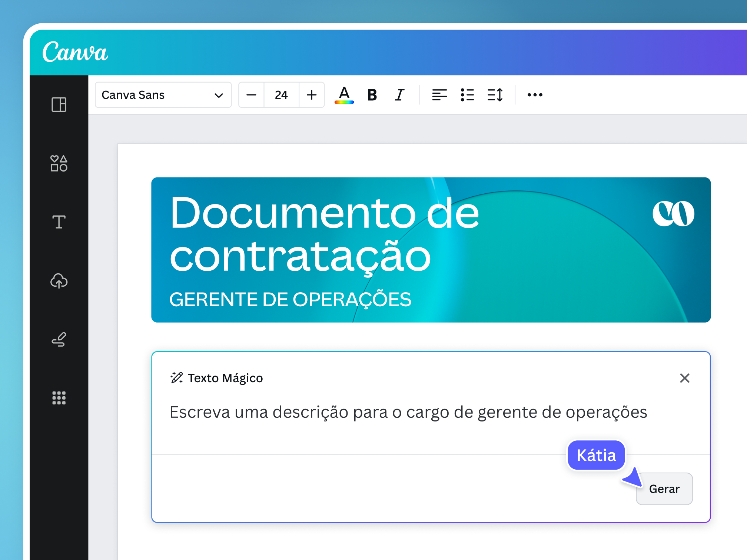Open the Uploads cloud panel
The image size is (747, 560).
click(x=59, y=281)
